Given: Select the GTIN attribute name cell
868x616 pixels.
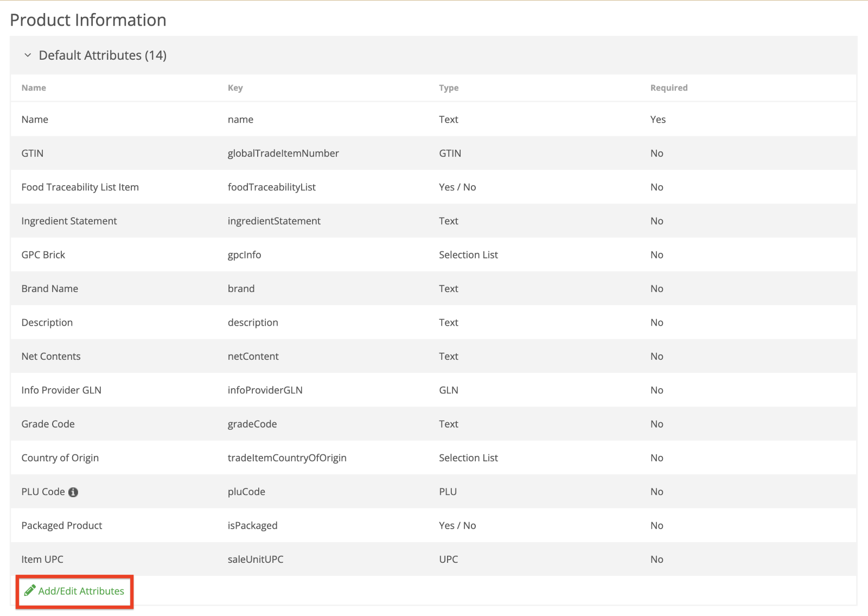Looking at the screenshot, I should (33, 154).
